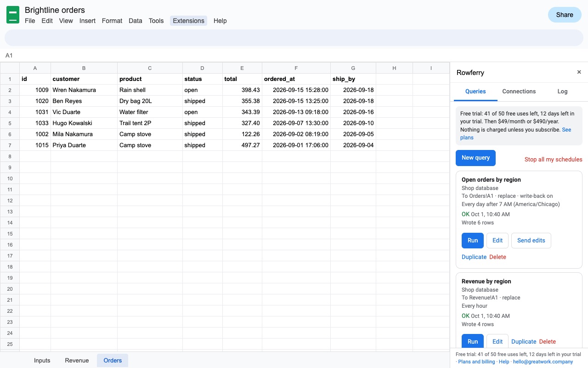Select column E header
The width and height of the screenshot is (588, 368).
(x=242, y=68)
